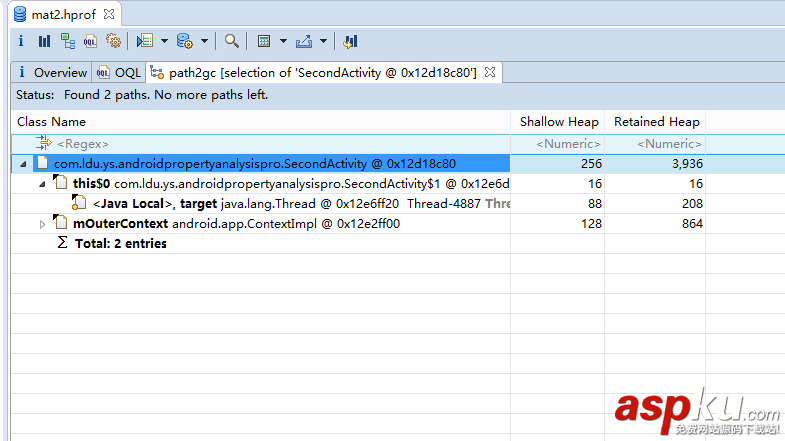The height and width of the screenshot is (441, 785).
Task: Click the Compare to another heap dump icon
Action: point(350,41)
